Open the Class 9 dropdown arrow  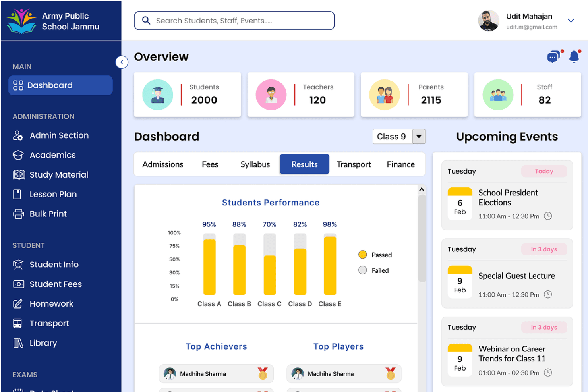[419, 137]
